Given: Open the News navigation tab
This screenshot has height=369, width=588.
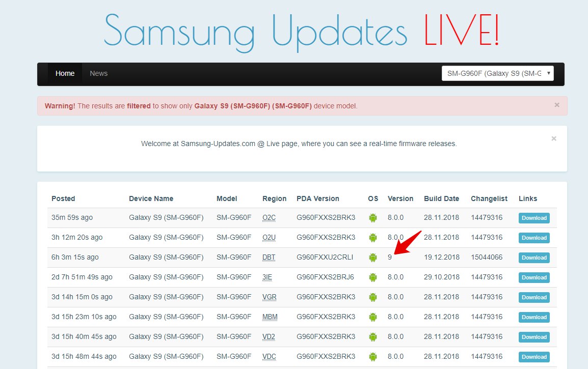Looking at the screenshot, I should click(x=99, y=73).
